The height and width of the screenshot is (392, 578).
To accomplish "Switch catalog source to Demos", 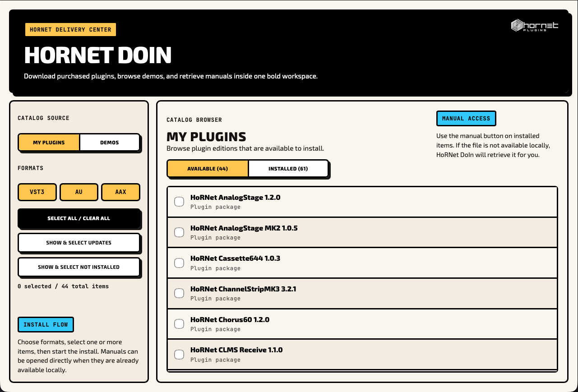I will pyautogui.click(x=110, y=142).
